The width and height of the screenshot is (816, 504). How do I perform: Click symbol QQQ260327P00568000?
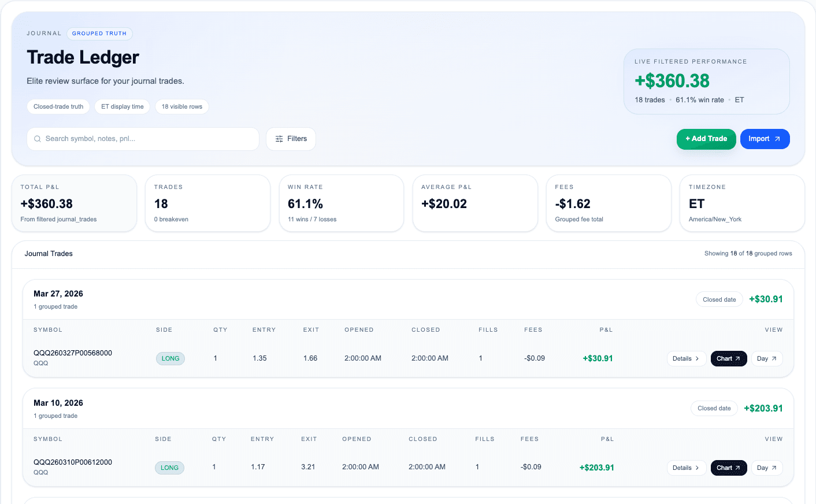coord(73,353)
